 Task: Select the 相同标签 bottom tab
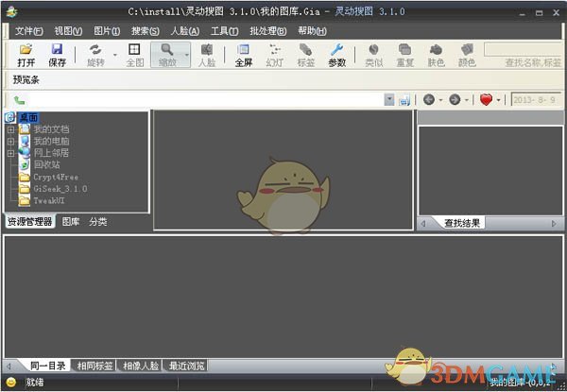94,366
